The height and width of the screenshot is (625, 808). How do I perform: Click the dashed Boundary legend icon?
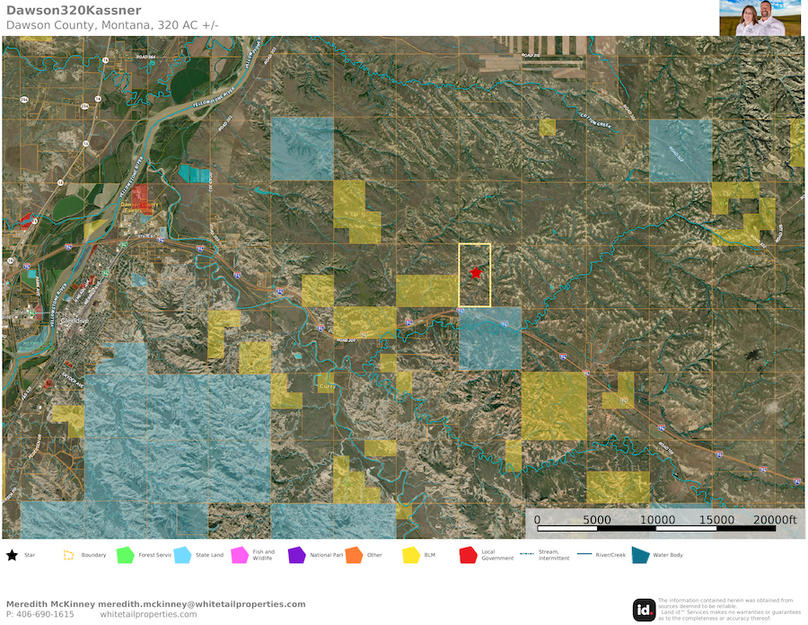[68, 554]
